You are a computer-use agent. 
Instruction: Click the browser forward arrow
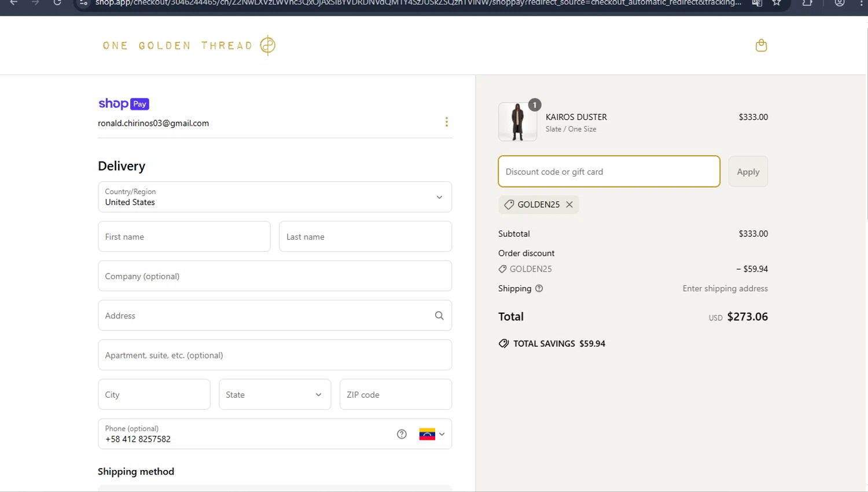pos(35,3)
